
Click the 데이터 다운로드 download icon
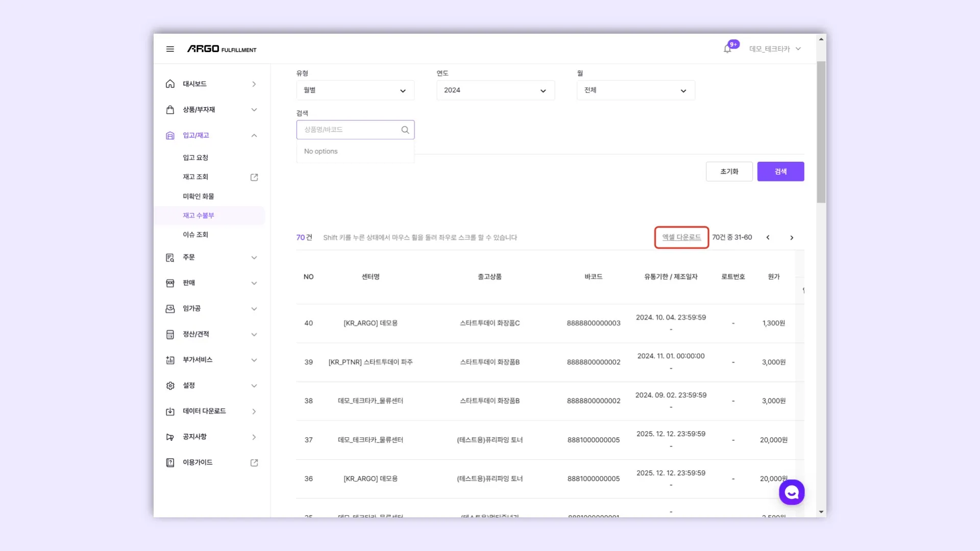(170, 411)
